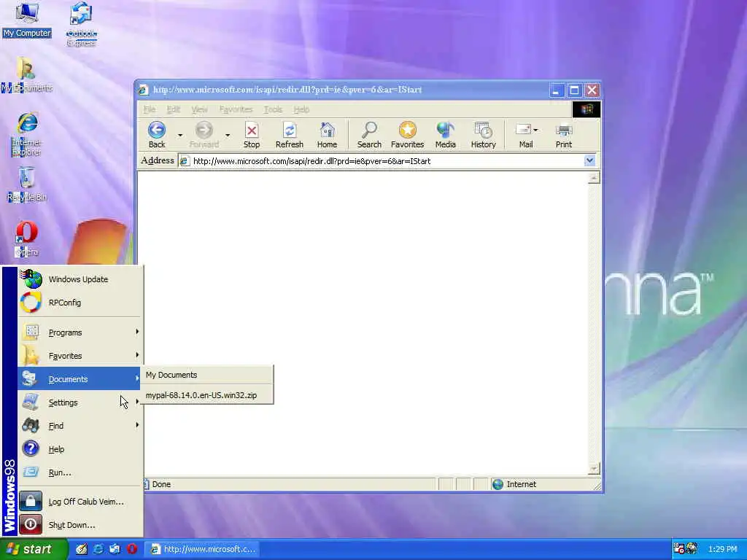Open Help from Start menu
The image size is (747, 560).
tap(80, 449)
